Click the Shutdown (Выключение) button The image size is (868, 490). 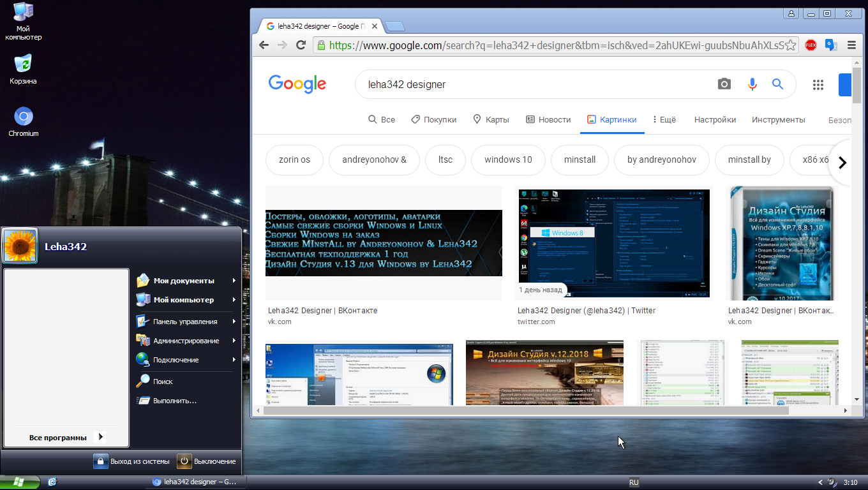click(207, 461)
